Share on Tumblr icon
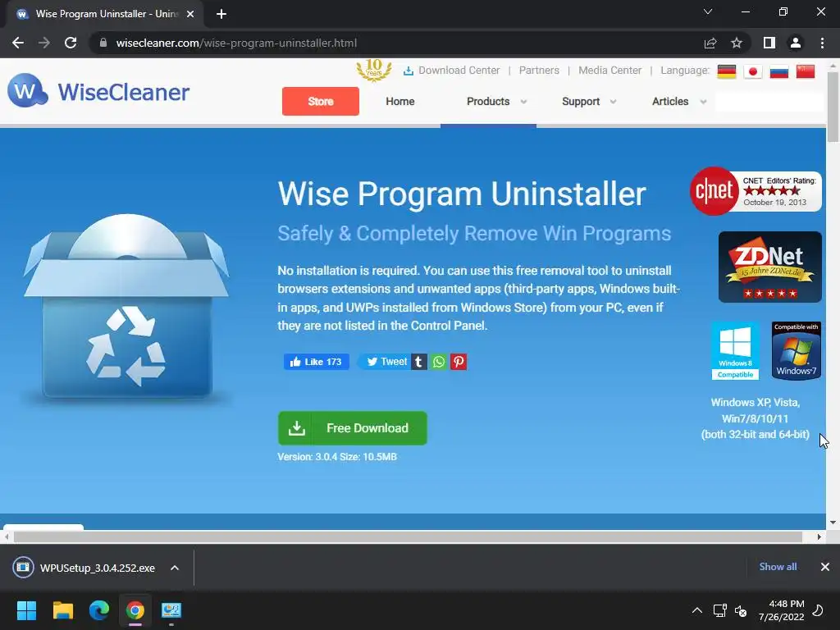This screenshot has width=840, height=630. point(419,362)
